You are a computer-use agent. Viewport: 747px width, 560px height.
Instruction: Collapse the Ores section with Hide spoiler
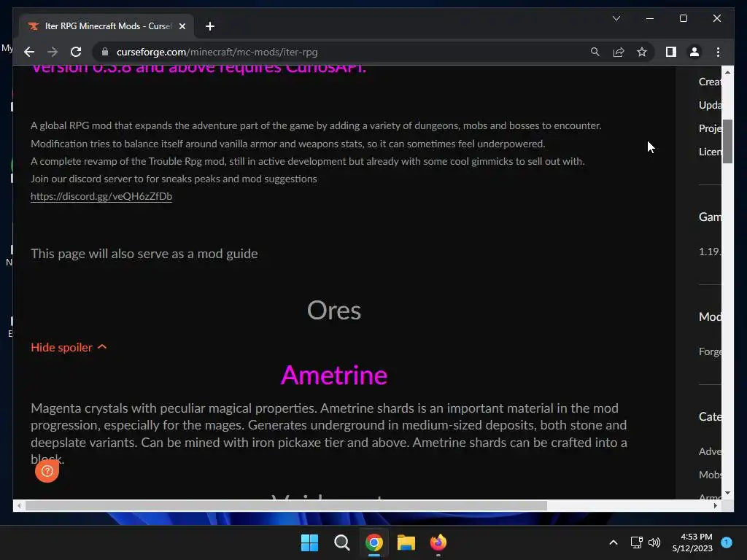[69, 347]
